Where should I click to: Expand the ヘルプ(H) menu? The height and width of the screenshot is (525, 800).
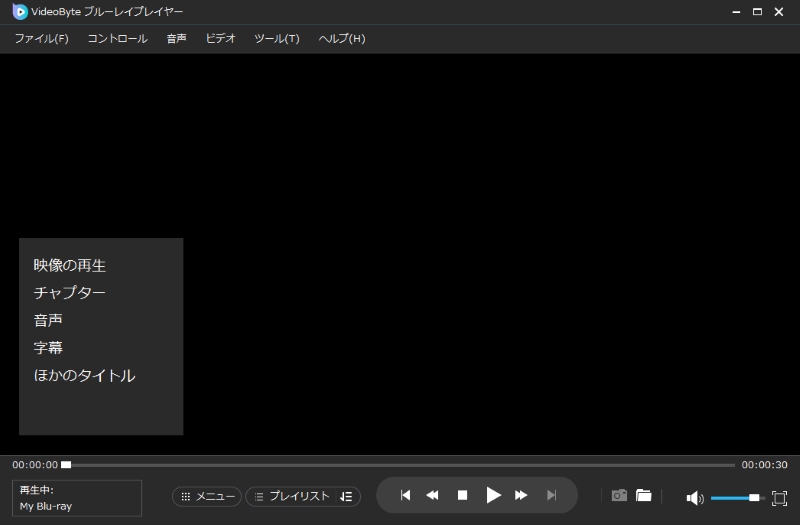click(341, 39)
